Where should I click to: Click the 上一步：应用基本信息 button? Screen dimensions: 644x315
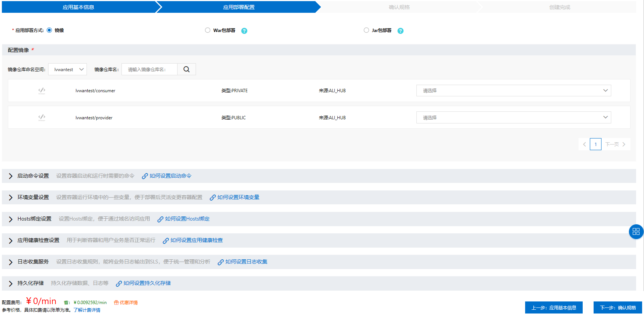tap(554, 307)
